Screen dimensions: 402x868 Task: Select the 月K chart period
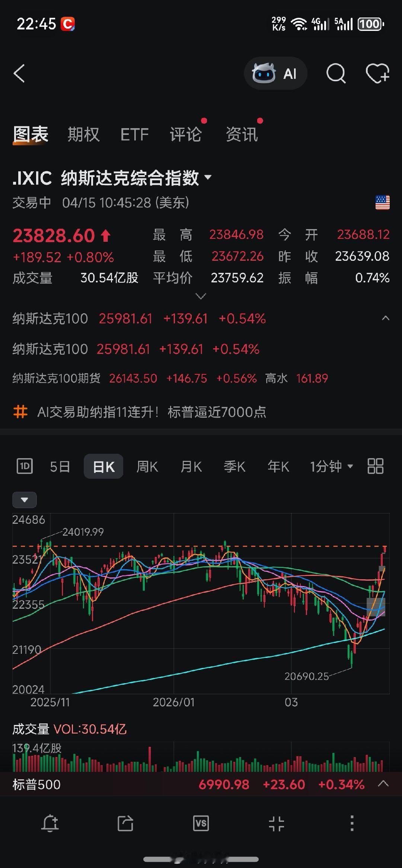[x=191, y=466]
